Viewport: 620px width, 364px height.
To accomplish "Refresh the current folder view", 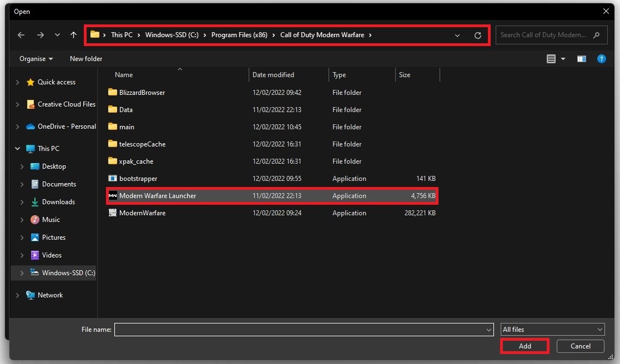I will [477, 35].
